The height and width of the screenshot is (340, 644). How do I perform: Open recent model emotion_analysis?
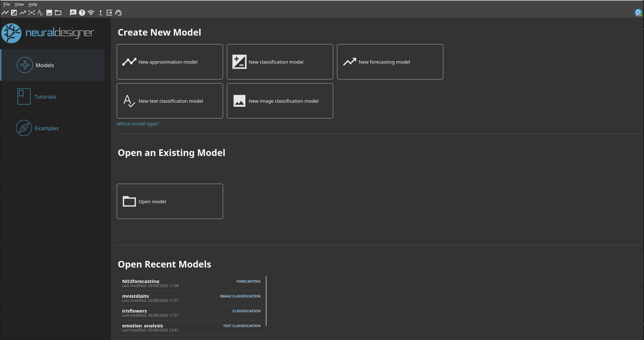click(x=191, y=328)
